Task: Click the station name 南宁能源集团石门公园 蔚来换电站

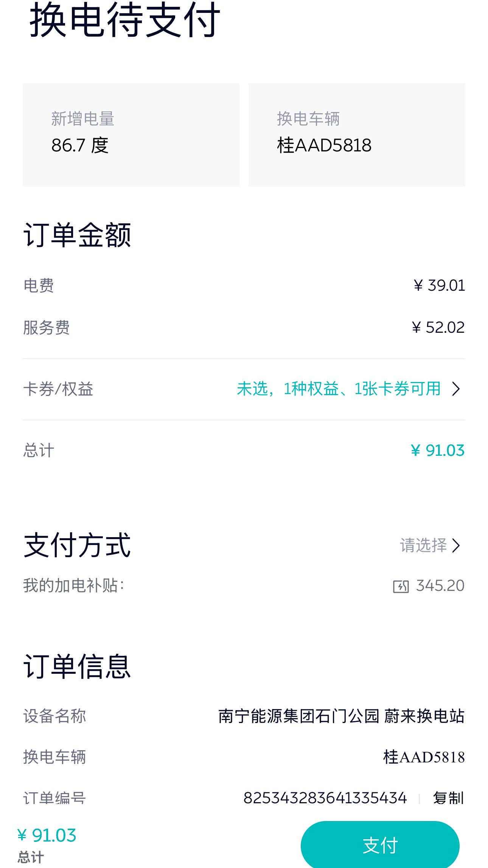Action: 341,716
